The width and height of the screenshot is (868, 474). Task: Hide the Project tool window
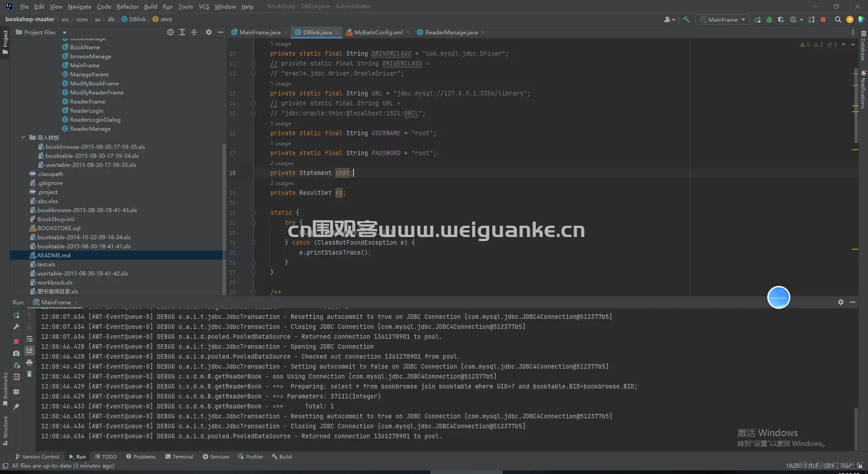pyautogui.click(x=221, y=32)
